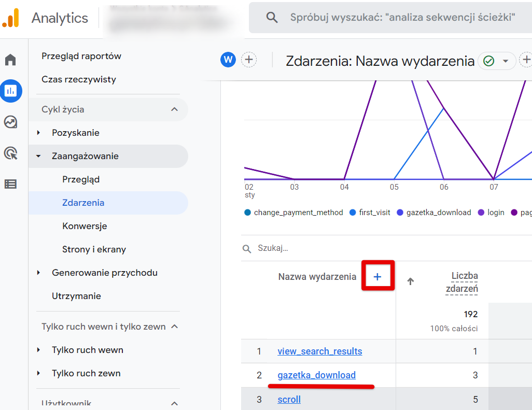Expand the Pozyskanie tree item
Image resolution: width=532 pixels, height=410 pixels.
38,133
